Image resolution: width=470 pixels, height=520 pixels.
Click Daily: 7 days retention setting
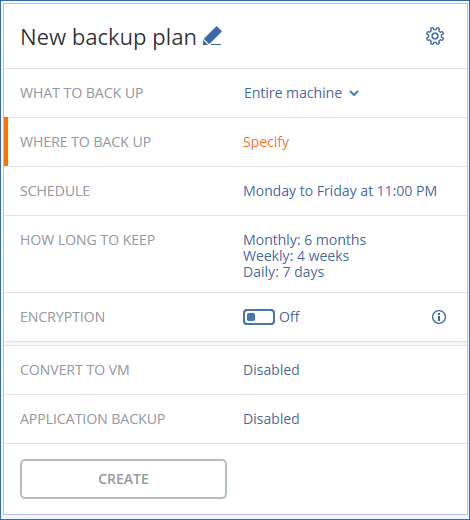[284, 272]
